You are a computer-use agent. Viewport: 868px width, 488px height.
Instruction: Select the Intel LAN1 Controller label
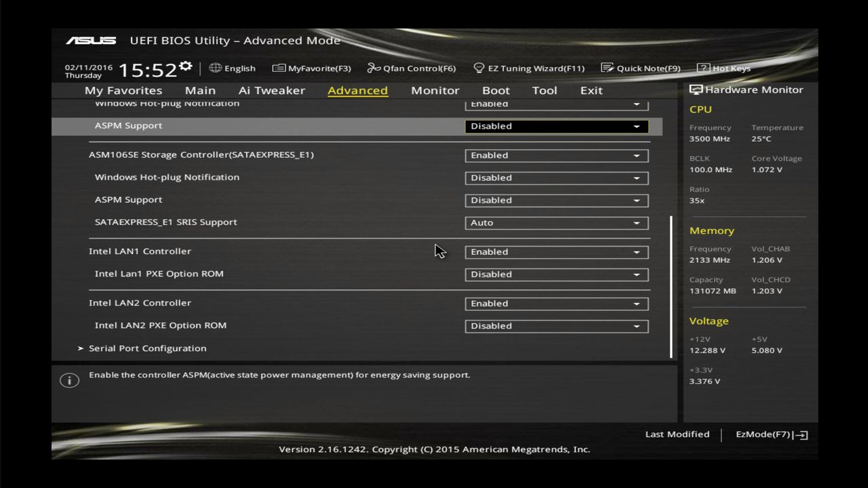140,251
